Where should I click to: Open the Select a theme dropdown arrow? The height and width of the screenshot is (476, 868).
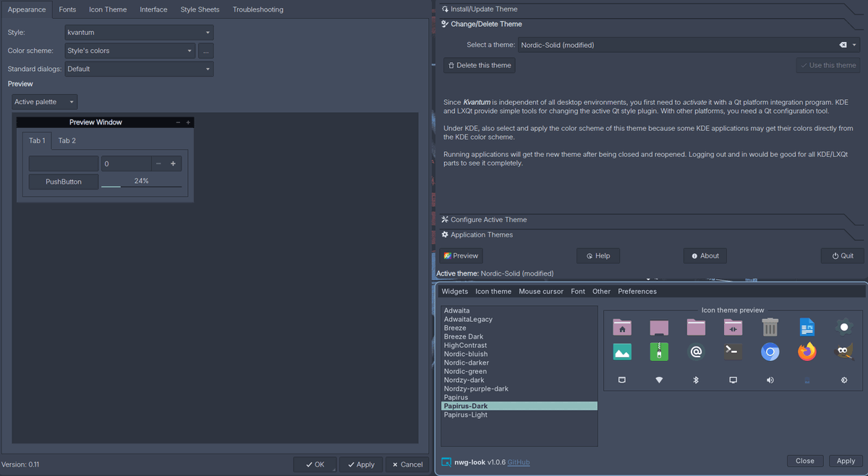(855, 45)
